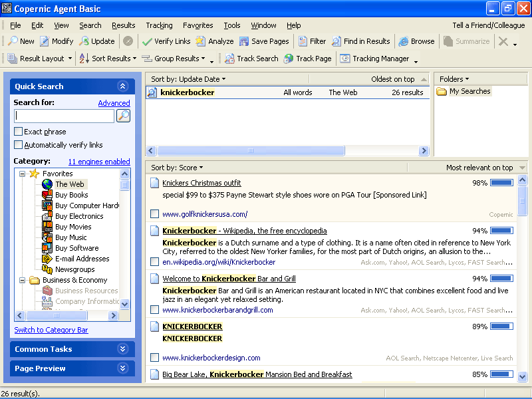This screenshot has height=399, width=532.
Task: Click the Search for text field
Action: pos(64,116)
